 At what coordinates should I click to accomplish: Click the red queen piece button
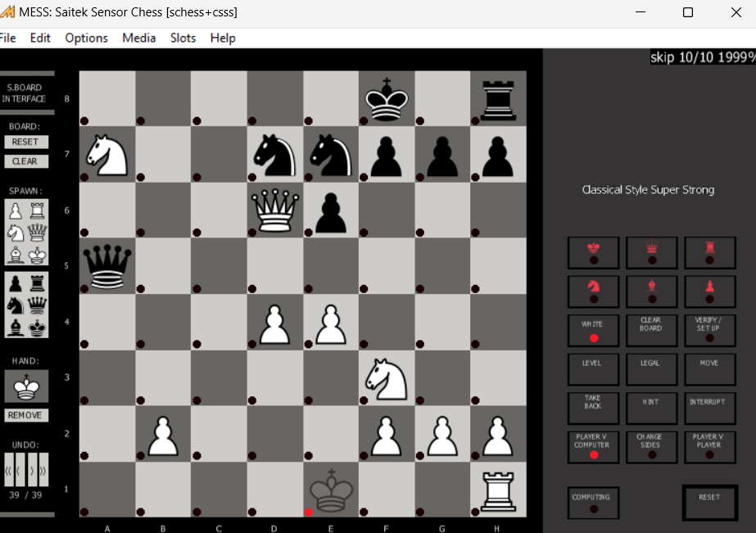652,252
